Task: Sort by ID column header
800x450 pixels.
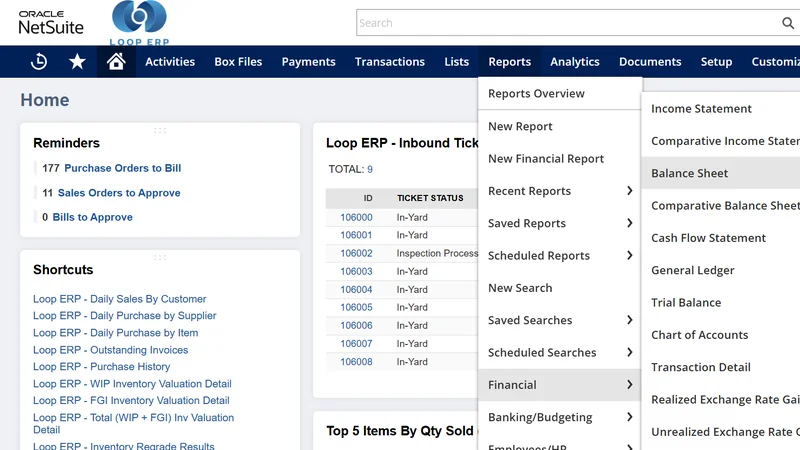Action: pos(368,198)
